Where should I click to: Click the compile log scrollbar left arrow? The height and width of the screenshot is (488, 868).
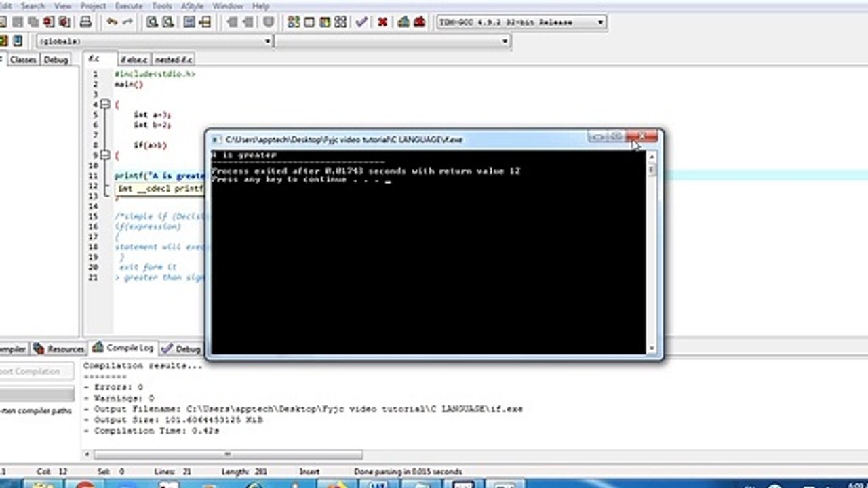[x=86, y=455]
